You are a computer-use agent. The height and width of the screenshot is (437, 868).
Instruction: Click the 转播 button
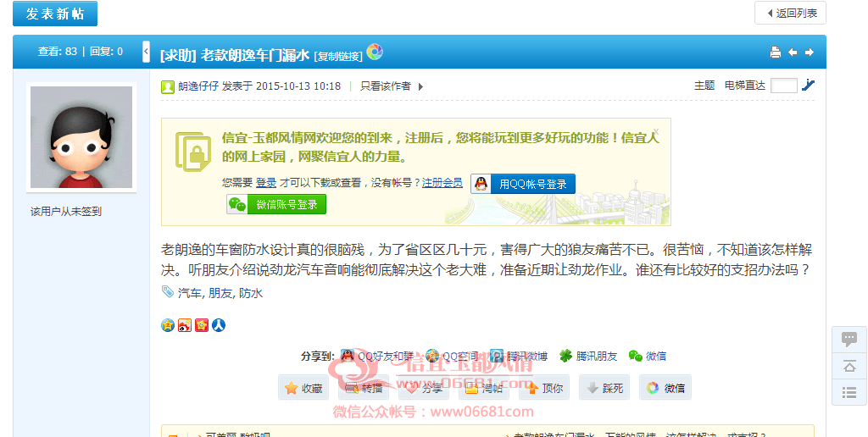pyautogui.click(x=364, y=388)
